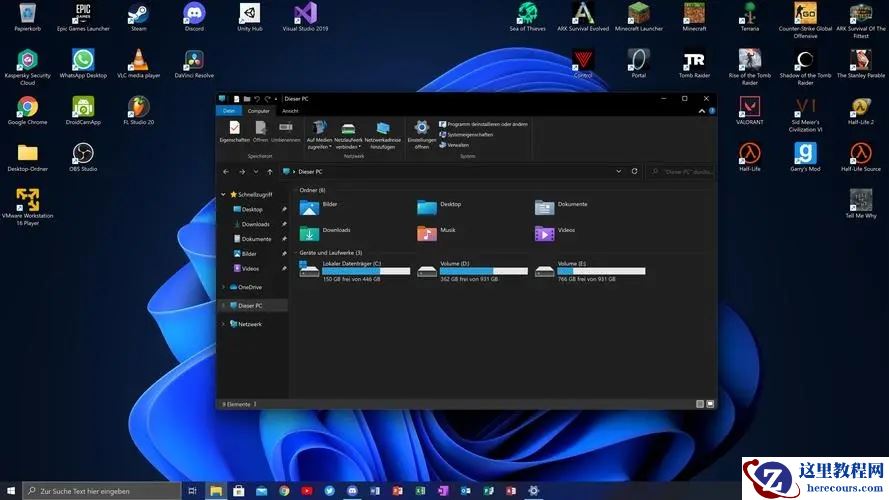Switch to the Datei tab

click(228, 111)
